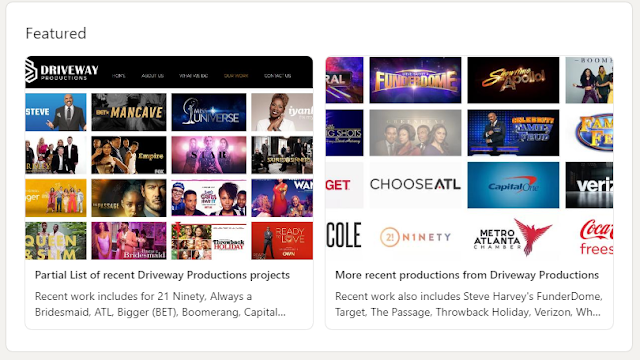The height and width of the screenshot is (360, 640).
Task: Click the BET Mancave thumbnail
Action: coord(129,112)
